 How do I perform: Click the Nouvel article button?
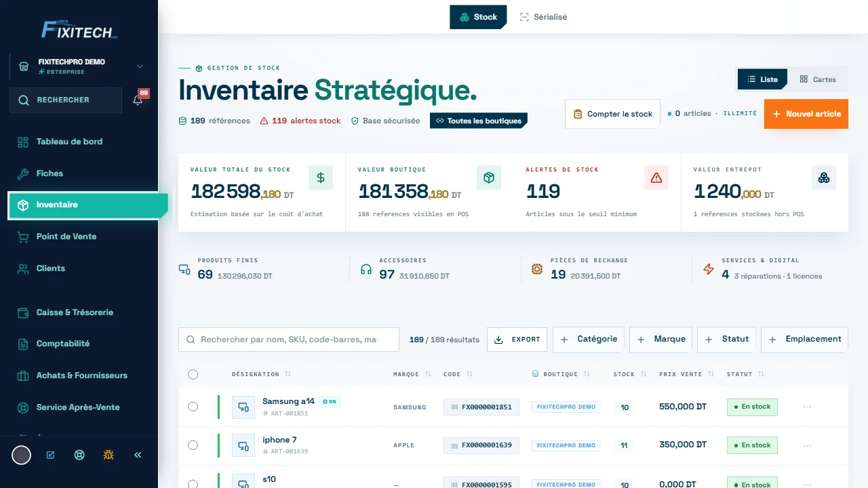(806, 114)
